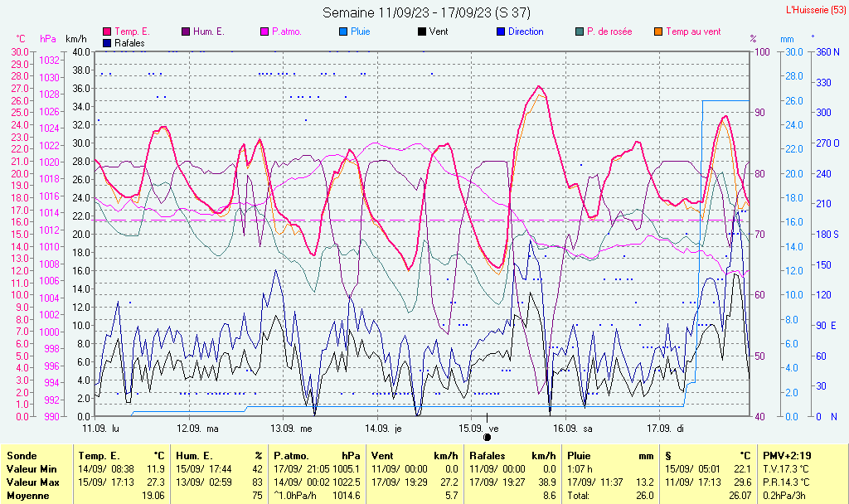Viewport: 849px width, 504px height.
Task: Select the maximum gust value '38.9'
Action: coord(547,482)
